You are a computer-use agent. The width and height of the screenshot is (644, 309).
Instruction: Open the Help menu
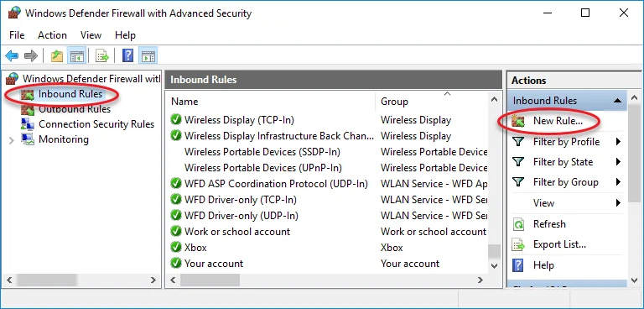pyautogui.click(x=125, y=35)
